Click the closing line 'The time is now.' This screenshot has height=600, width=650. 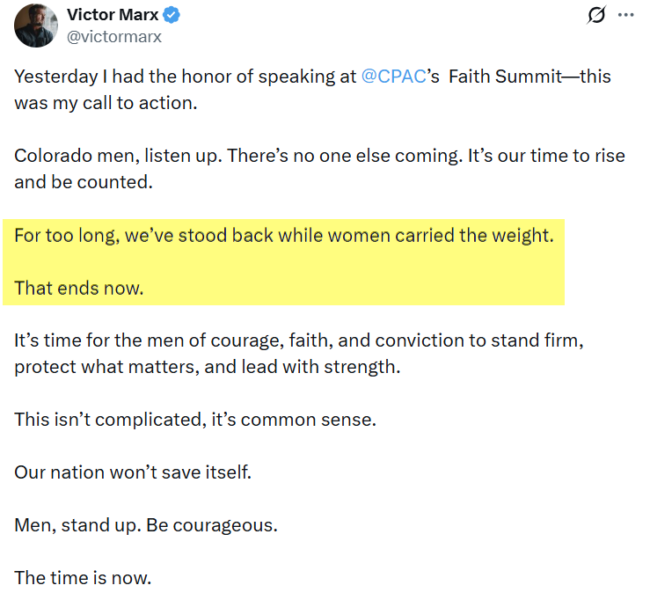pos(82,577)
